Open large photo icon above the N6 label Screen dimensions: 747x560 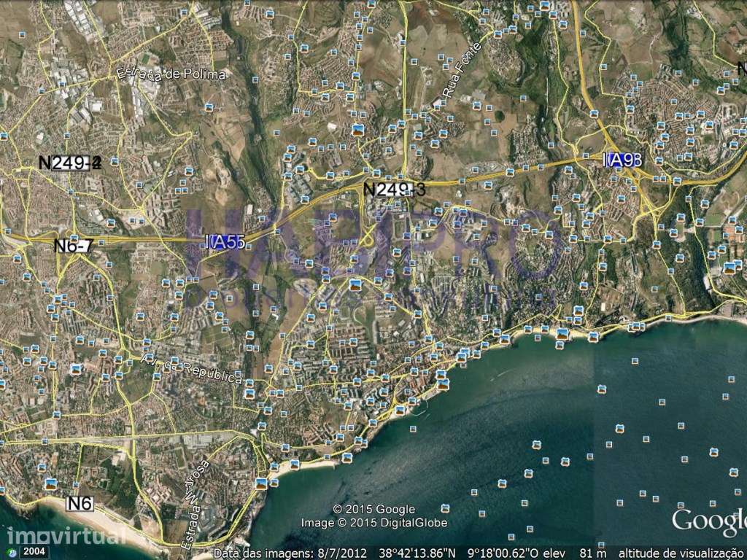pyautogui.click(x=51, y=484)
